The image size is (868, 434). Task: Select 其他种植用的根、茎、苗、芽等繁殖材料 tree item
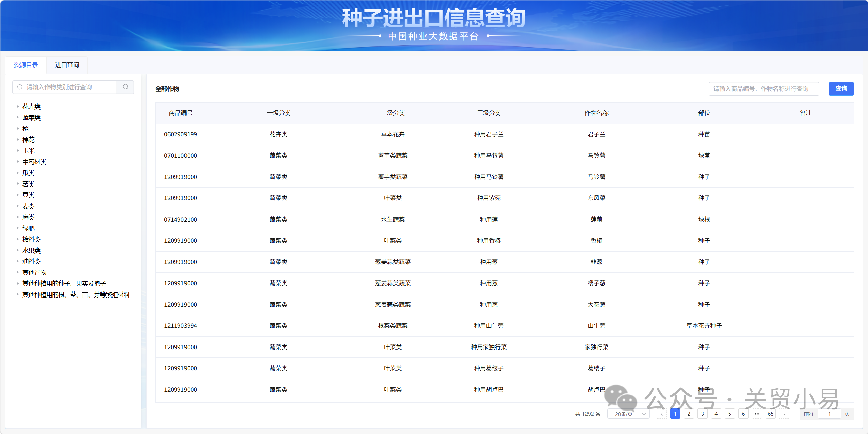(x=76, y=295)
